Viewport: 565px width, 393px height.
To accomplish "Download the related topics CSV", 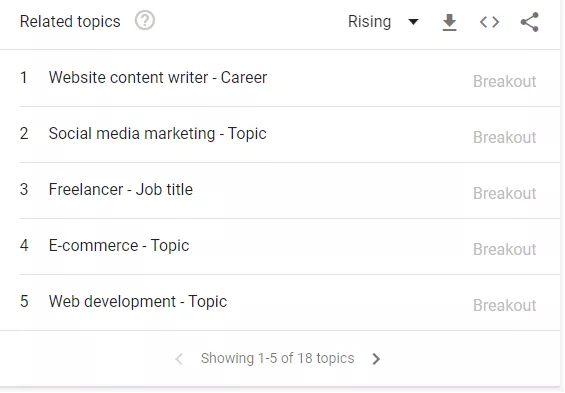I will click(x=449, y=22).
